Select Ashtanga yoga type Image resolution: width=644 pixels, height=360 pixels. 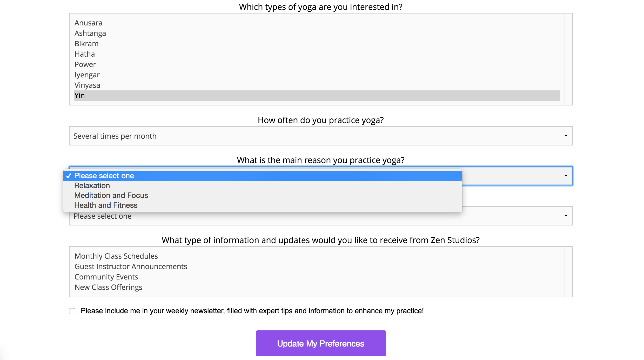pos(90,33)
